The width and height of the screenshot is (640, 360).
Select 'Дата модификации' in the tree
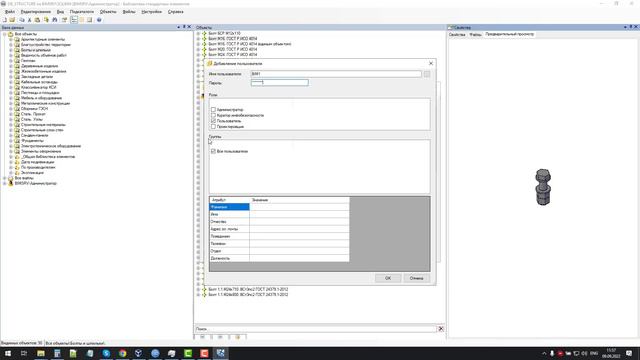pos(37,162)
